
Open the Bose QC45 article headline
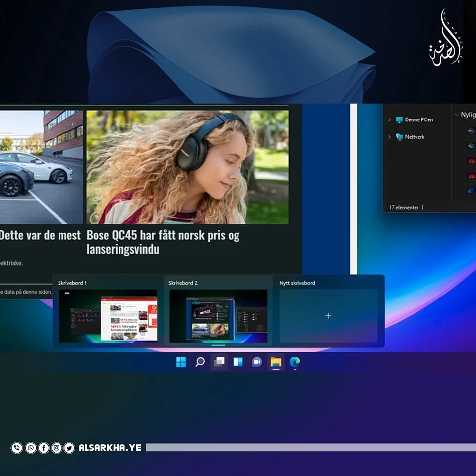163,242
